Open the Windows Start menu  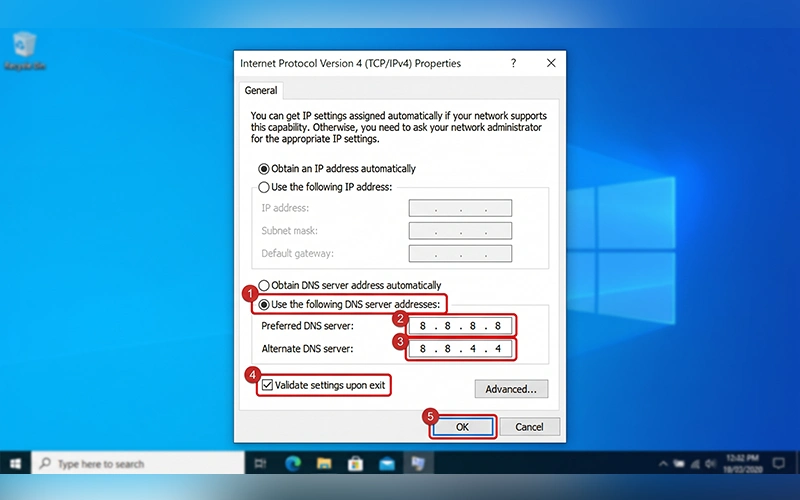[x=15, y=463]
